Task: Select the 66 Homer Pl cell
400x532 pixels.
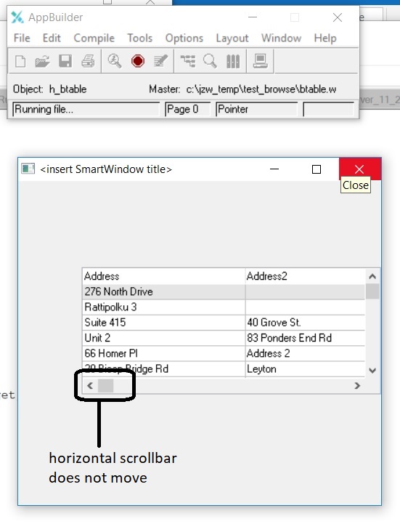Action: (163, 353)
